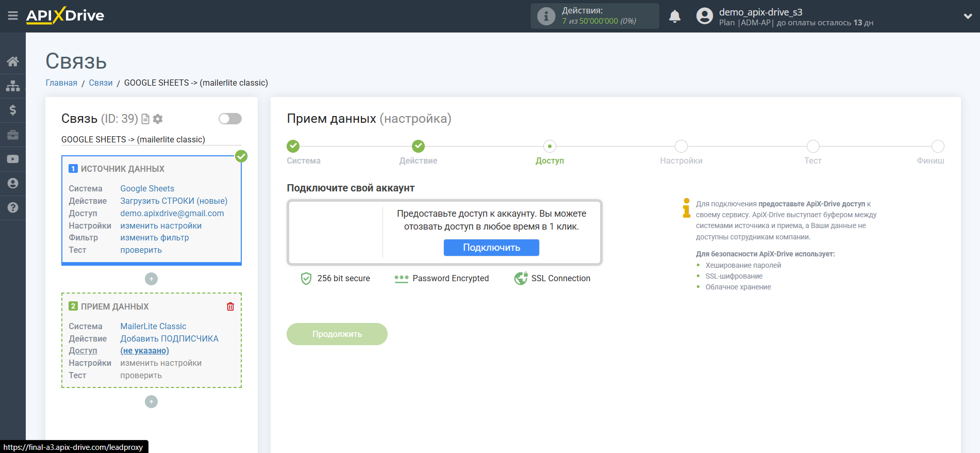Go to the Действие step
Image resolution: width=980 pixels, height=453 pixels.
coord(418,146)
